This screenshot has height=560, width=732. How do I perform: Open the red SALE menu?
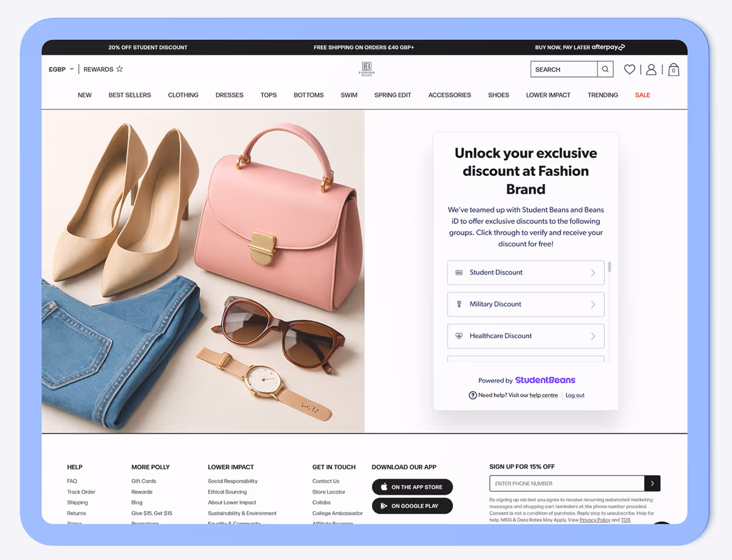(x=643, y=95)
